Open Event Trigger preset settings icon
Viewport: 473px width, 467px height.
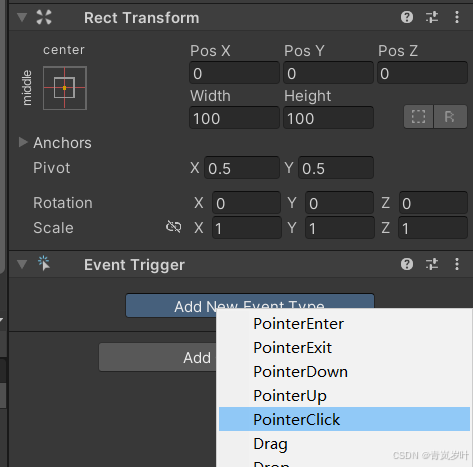(x=432, y=264)
